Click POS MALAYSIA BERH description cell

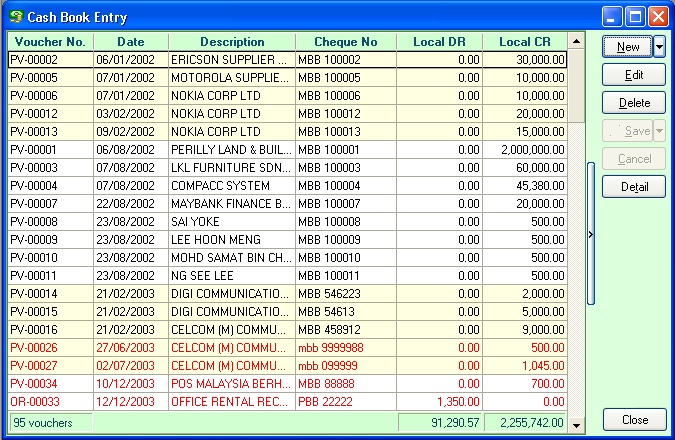coord(232,384)
